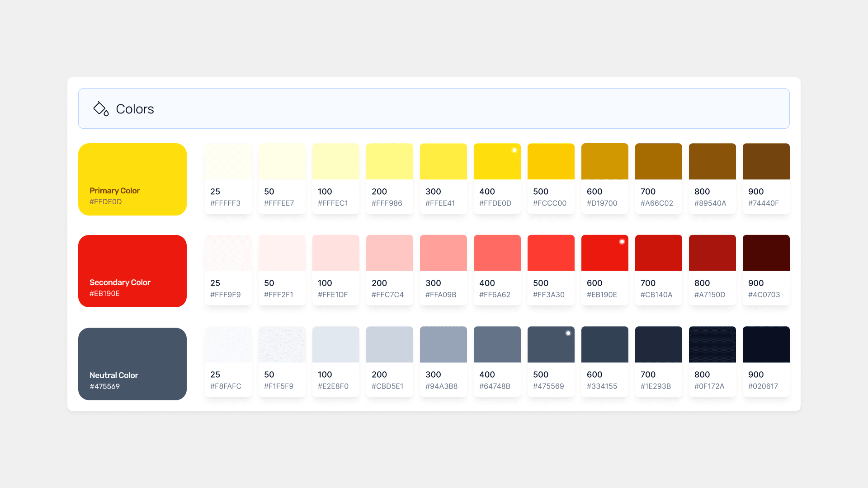Click the white dot on red 600 swatch
868x488 pixels.
tap(622, 242)
